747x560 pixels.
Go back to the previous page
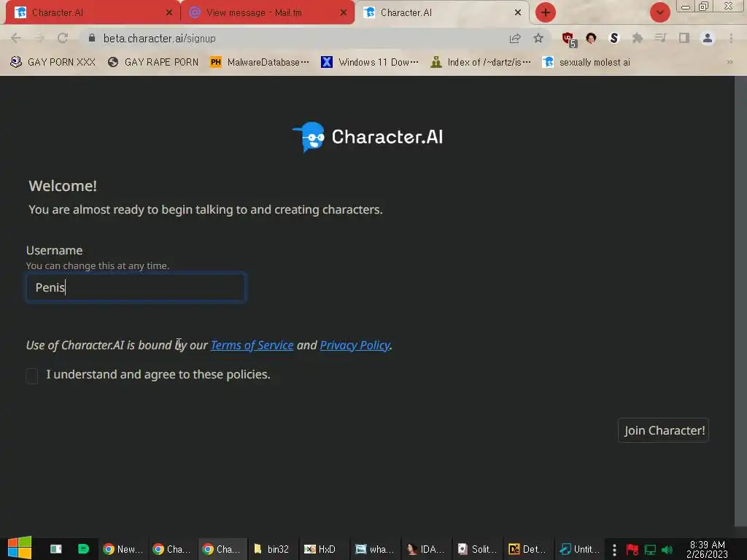click(16, 38)
